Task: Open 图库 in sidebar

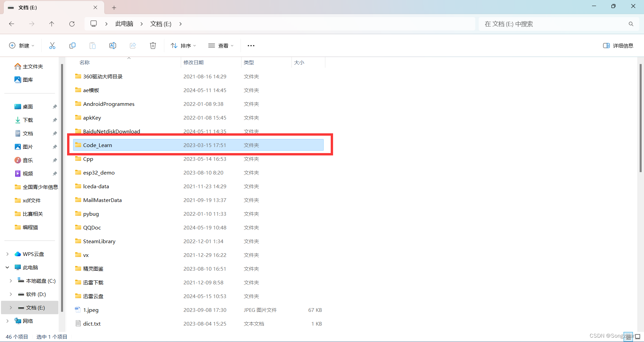Action: coord(24,80)
